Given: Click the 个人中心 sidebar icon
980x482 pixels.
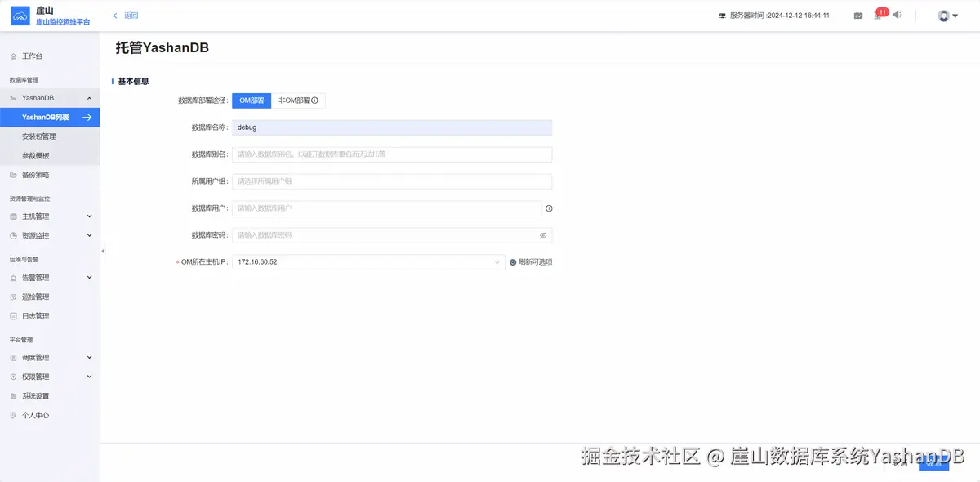Looking at the screenshot, I should [x=13, y=415].
